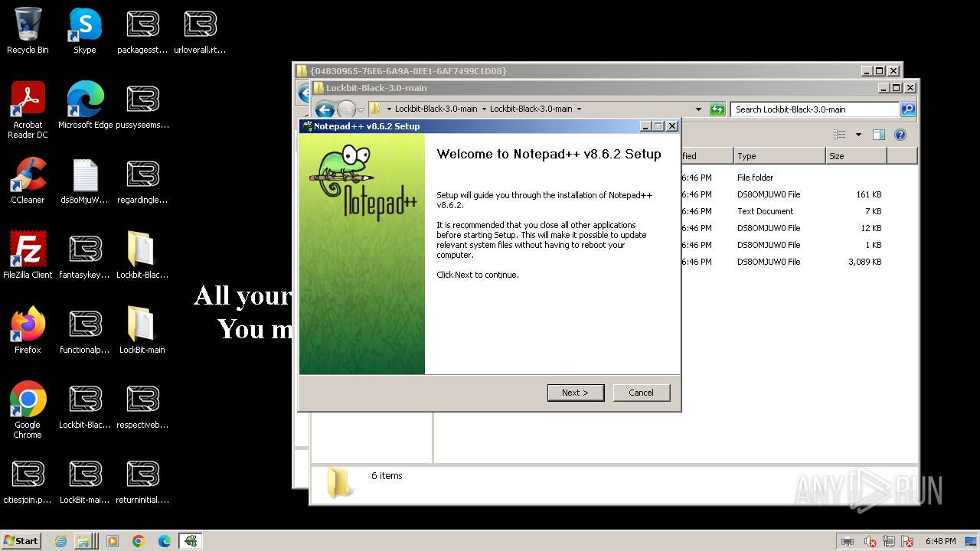Click the change view icon in Explorer
Image resolution: width=980 pixels, height=551 pixels.
[840, 135]
